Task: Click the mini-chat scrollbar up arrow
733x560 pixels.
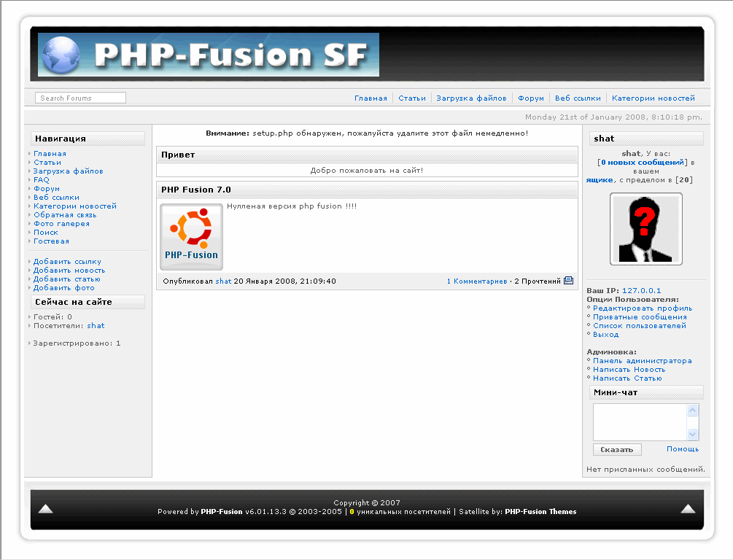Action: (x=693, y=410)
